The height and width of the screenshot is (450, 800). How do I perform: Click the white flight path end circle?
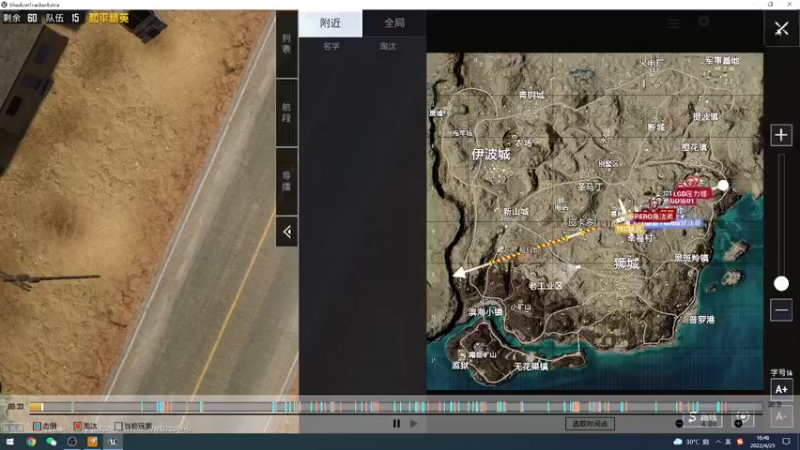tap(723, 186)
